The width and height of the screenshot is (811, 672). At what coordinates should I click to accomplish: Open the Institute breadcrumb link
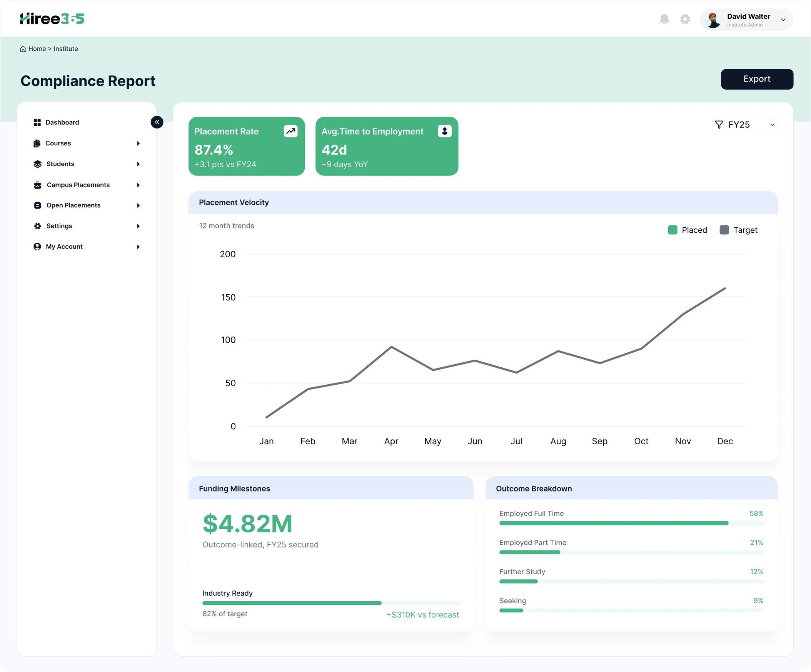pos(66,49)
